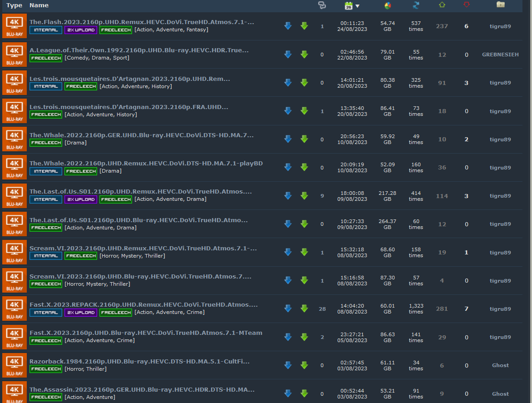The width and height of the screenshot is (532, 403).
Task: Open the The.Assassin.2023.2160p.GER torrent title
Action: 142,390
